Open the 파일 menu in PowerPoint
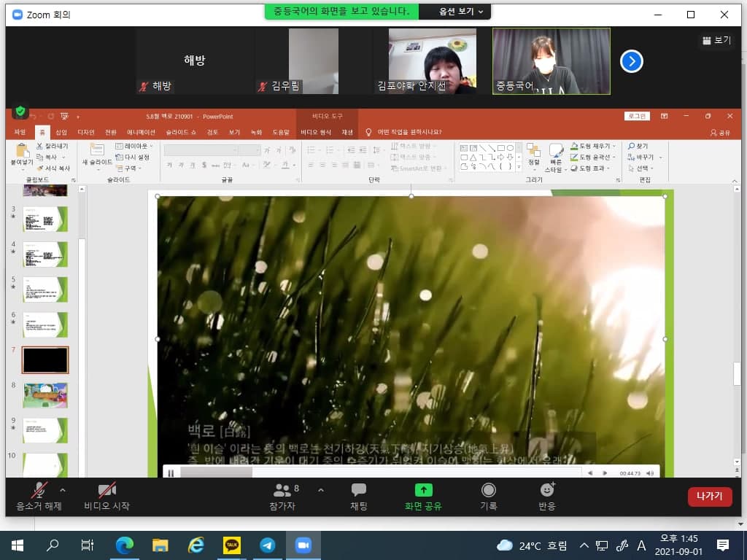Image resolution: width=747 pixels, height=560 pixels. [20, 132]
